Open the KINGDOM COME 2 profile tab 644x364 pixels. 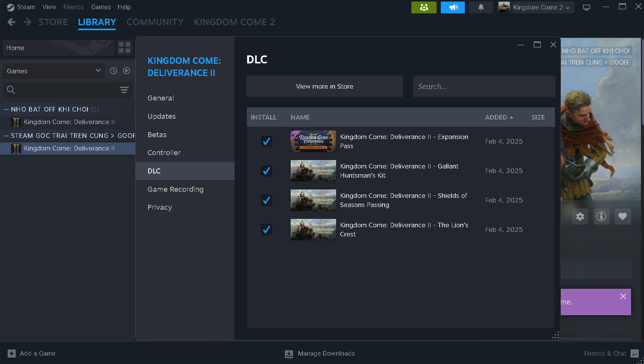234,22
